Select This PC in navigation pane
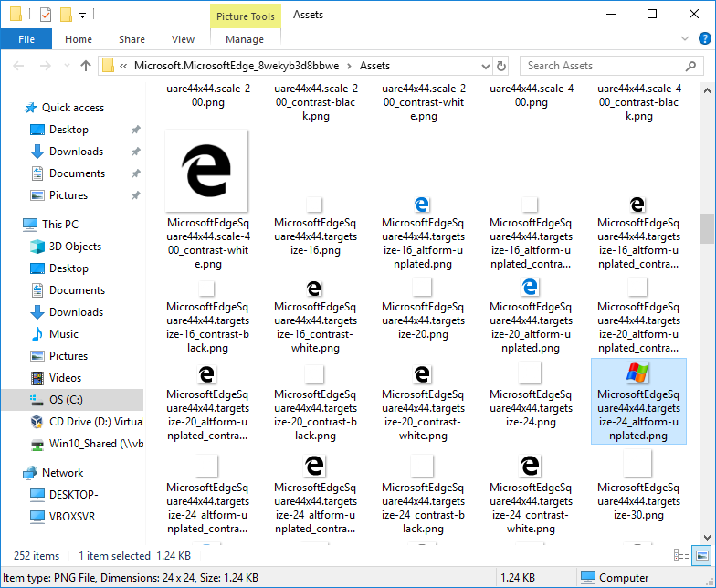The image size is (716, 588). tap(60, 225)
